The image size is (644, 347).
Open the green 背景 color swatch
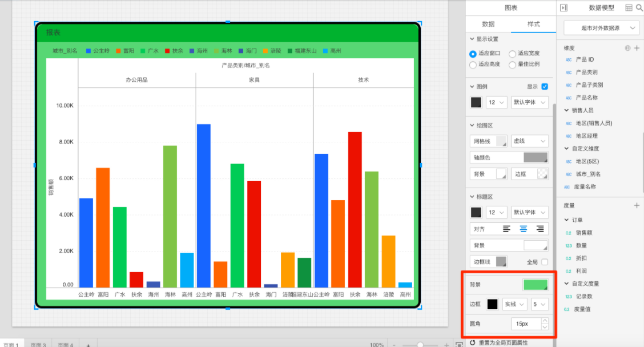(536, 284)
